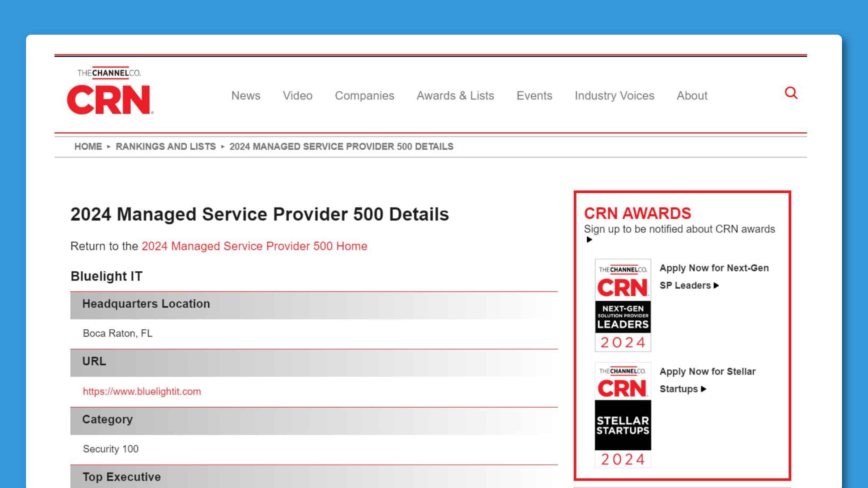The height and width of the screenshot is (488, 868).
Task: Click the CRN AWARDS heading
Action: coord(637,213)
